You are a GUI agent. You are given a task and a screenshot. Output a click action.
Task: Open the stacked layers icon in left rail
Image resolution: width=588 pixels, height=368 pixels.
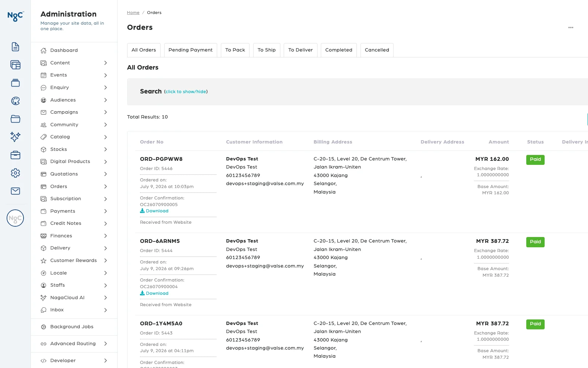coord(15,83)
